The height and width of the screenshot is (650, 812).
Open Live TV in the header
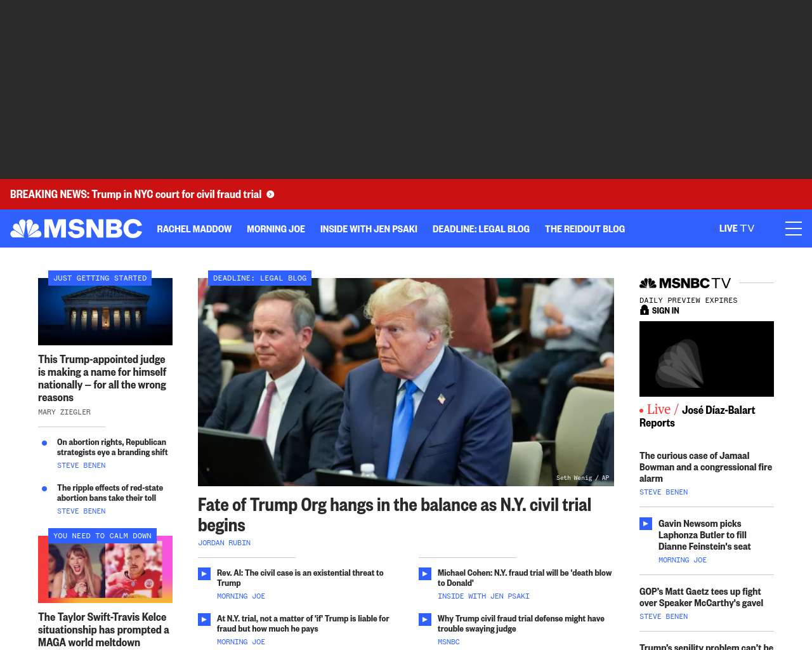tap(737, 229)
